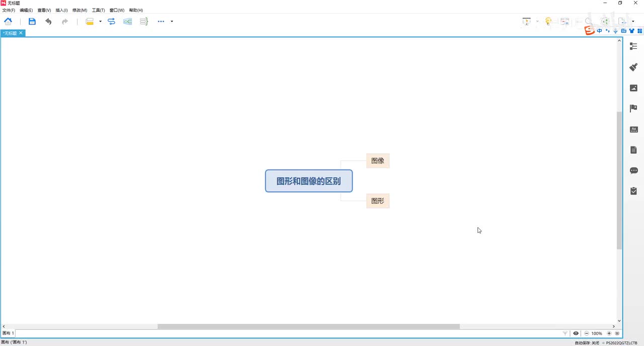Open the Sogou skin shirt icon
Screen dimensions: 644x346
[631, 31]
